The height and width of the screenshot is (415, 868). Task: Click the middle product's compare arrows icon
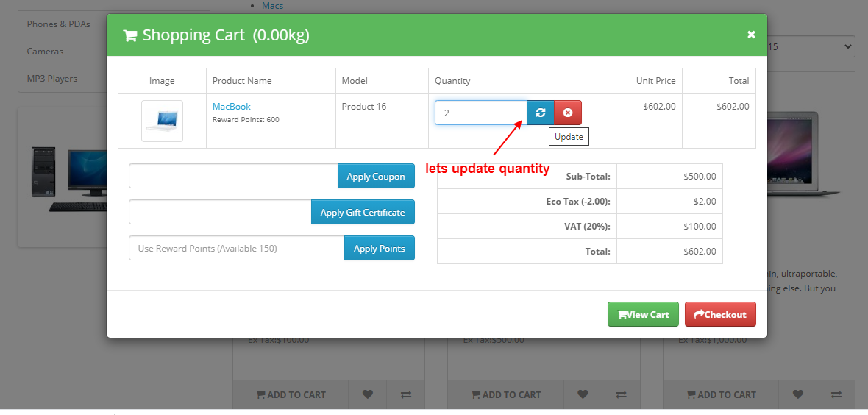[621, 394]
